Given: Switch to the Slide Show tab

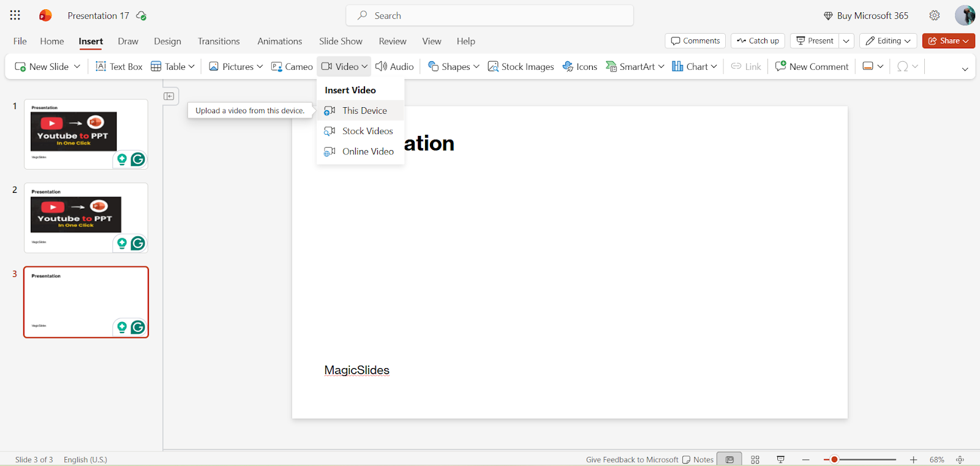Looking at the screenshot, I should click(x=341, y=41).
